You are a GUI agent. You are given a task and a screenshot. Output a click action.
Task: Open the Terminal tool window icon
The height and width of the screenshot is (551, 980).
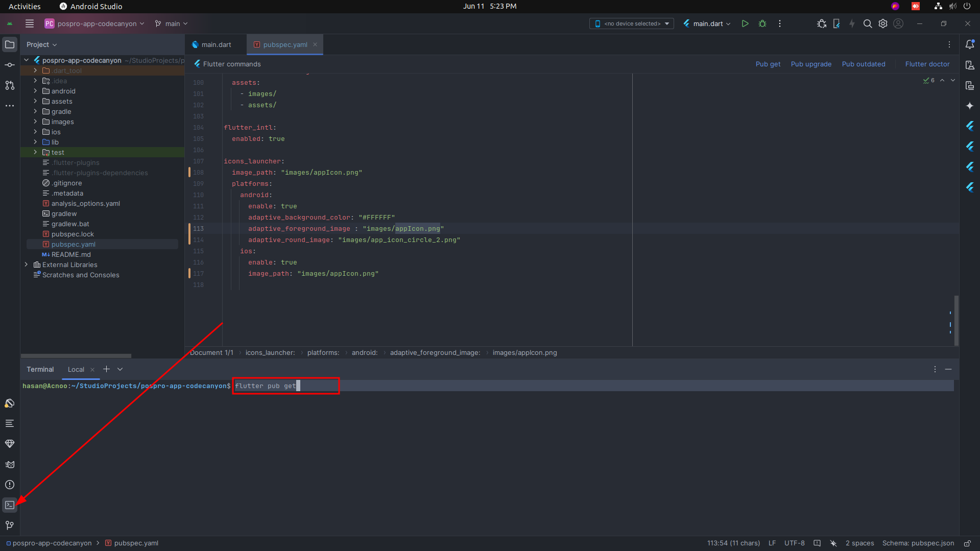10,505
